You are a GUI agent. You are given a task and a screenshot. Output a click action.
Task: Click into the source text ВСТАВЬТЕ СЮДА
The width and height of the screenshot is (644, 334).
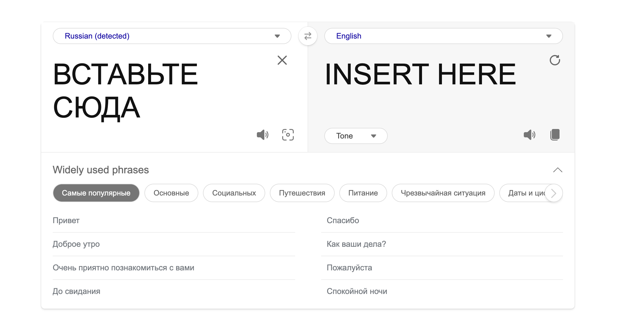click(x=125, y=91)
